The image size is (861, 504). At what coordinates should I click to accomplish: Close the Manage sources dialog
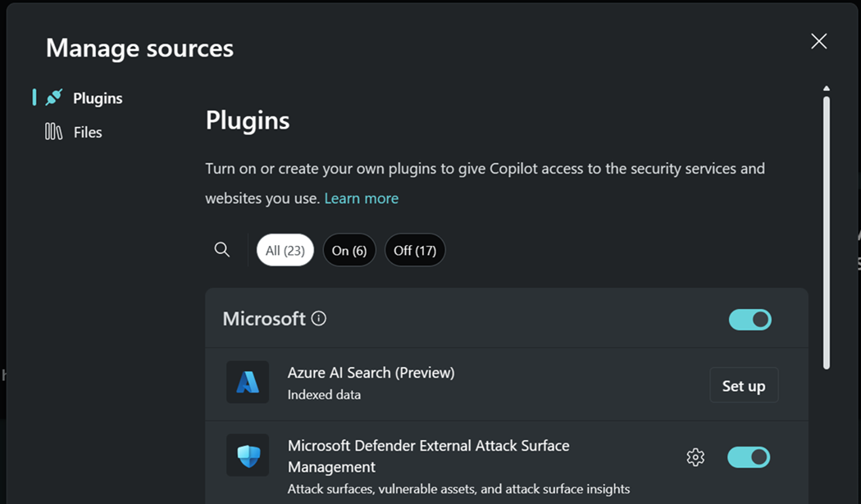coord(818,40)
